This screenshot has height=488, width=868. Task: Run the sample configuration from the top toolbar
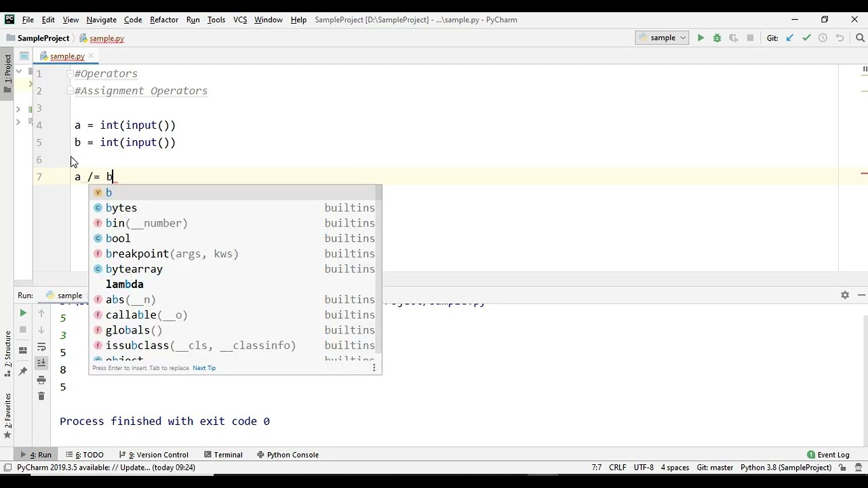coord(701,38)
